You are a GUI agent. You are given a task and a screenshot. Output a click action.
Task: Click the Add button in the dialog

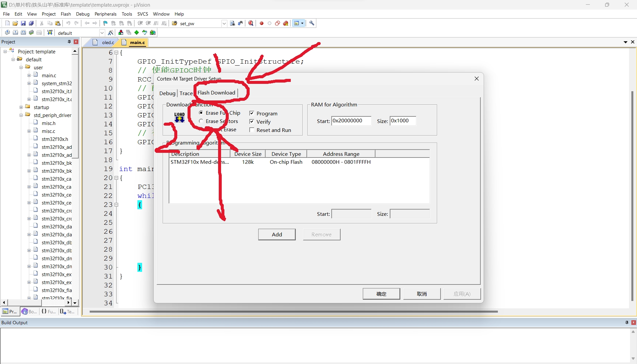pos(277,234)
